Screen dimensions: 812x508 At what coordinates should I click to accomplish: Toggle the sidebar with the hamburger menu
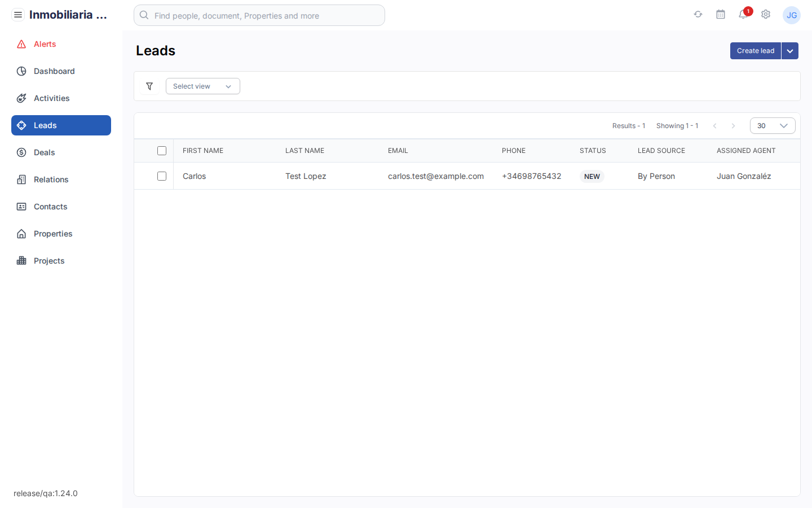coord(18,15)
